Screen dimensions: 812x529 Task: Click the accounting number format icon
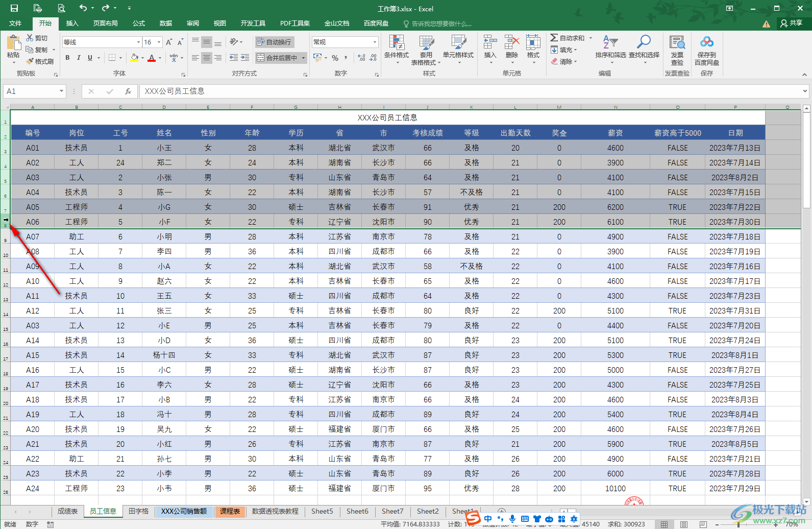[317, 58]
